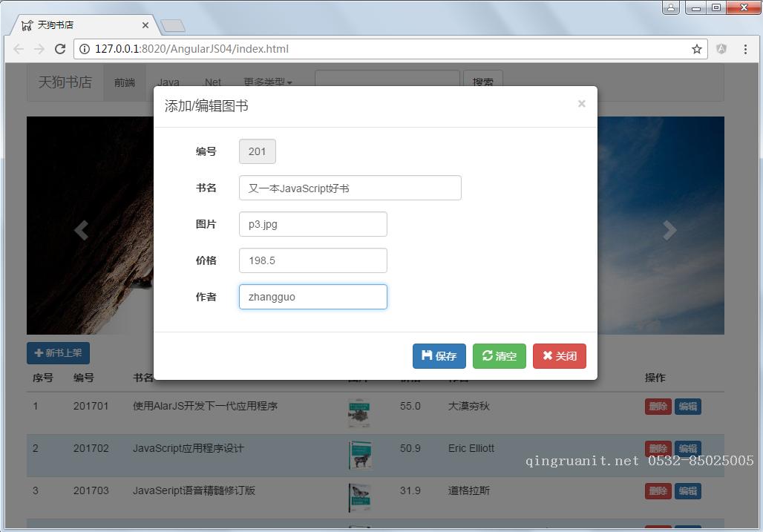Click cover thumbnail of book 201701
This screenshot has width=763, height=532.
359,413
